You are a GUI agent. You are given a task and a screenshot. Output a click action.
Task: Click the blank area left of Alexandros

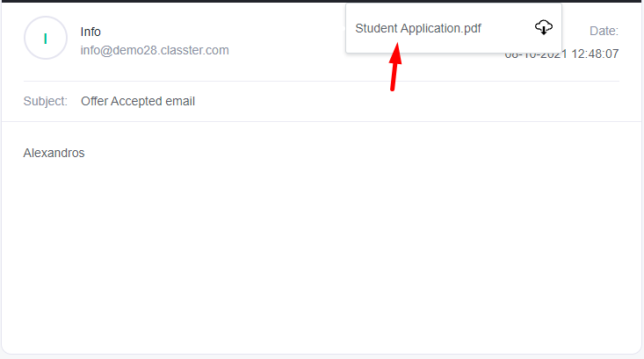12,153
